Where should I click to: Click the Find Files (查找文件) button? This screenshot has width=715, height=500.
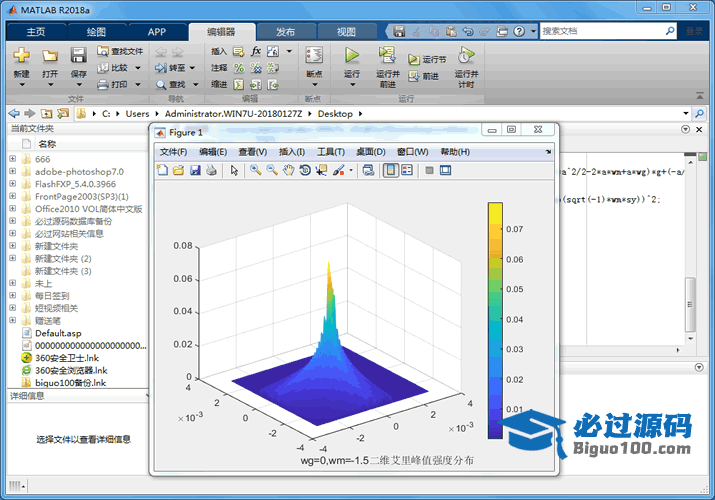[120, 51]
